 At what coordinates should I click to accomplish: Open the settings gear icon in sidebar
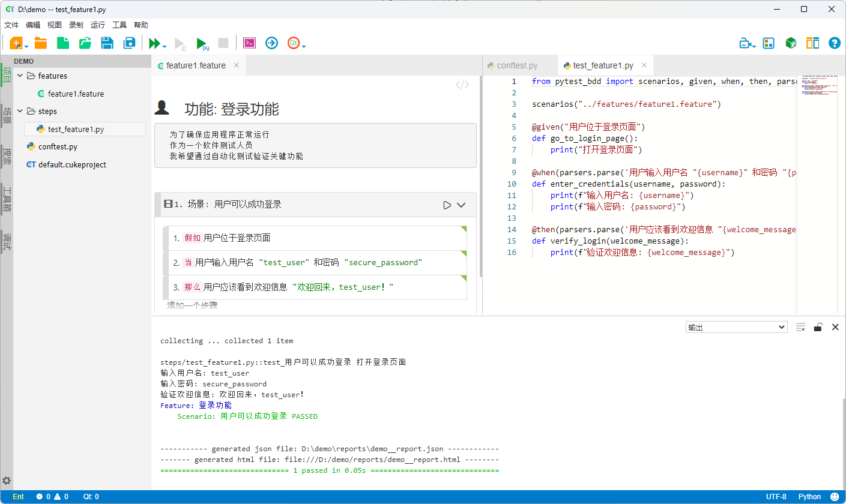coord(7,481)
